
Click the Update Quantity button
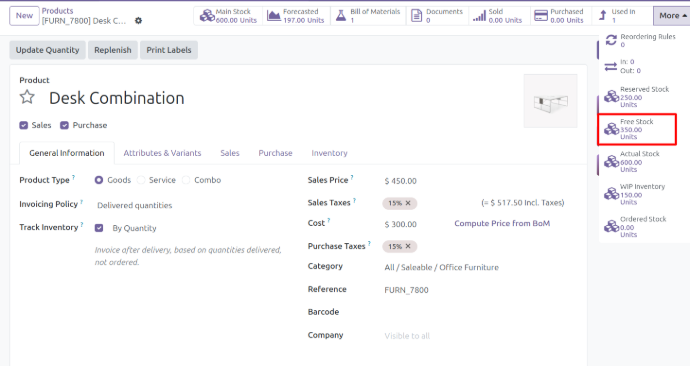pyautogui.click(x=48, y=50)
